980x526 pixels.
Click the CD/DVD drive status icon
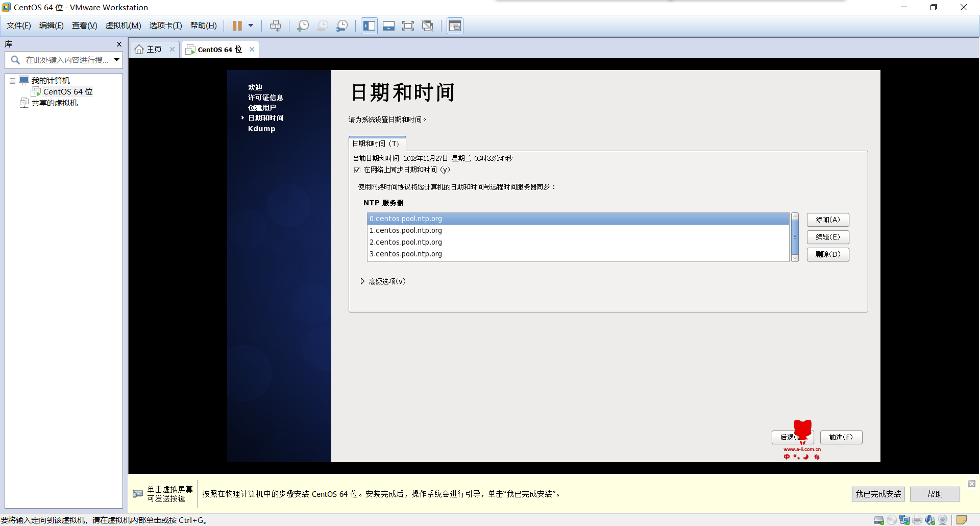click(x=892, y=520)
